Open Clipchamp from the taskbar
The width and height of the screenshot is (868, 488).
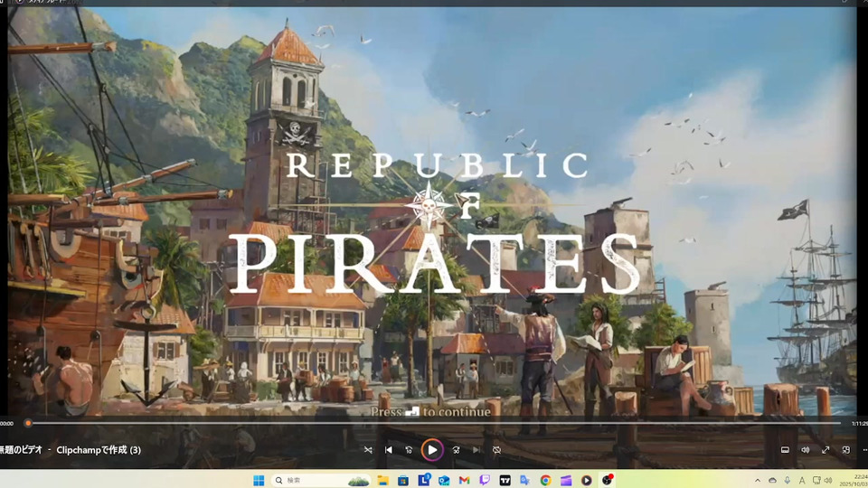tap(566, 480)
